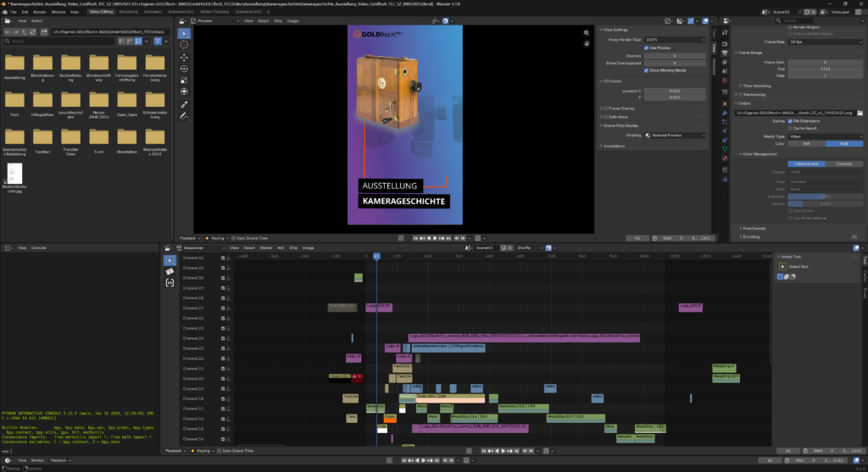Disable the Use Proxies checkbox
868x472 pixels.
pyautogui.click(x=646, y=48)
